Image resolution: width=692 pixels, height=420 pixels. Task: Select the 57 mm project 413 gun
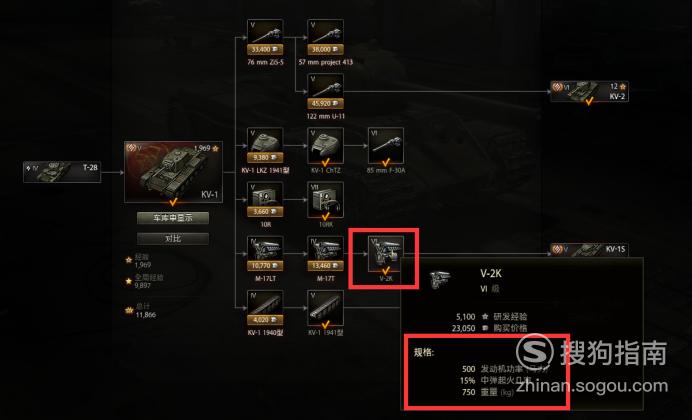coord(325,37)
